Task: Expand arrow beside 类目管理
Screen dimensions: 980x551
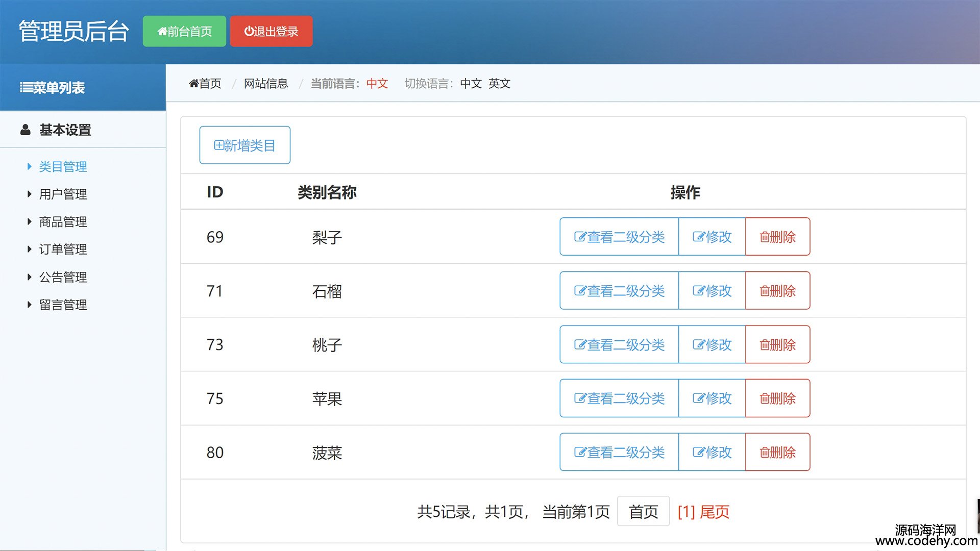Action: 29,166
